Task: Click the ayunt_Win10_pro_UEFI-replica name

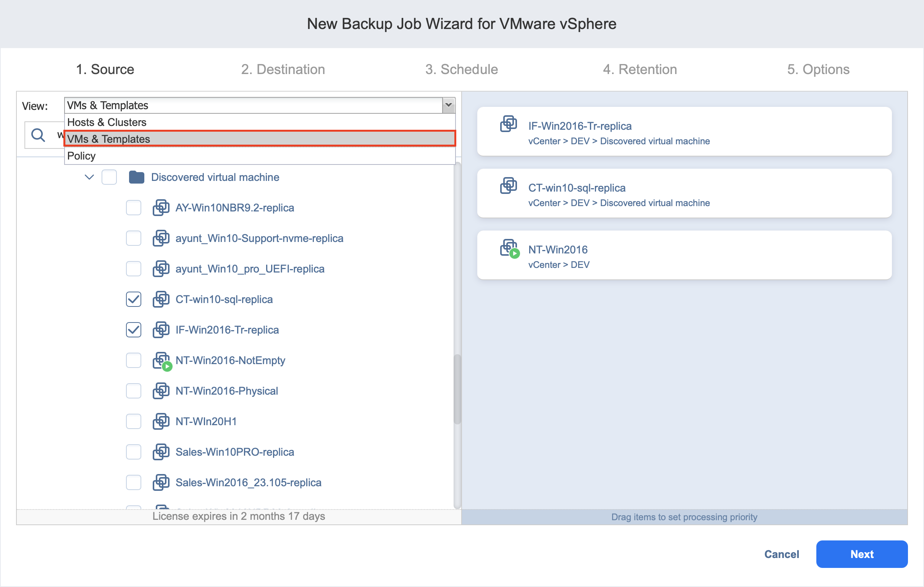Action: pos(250,269)
